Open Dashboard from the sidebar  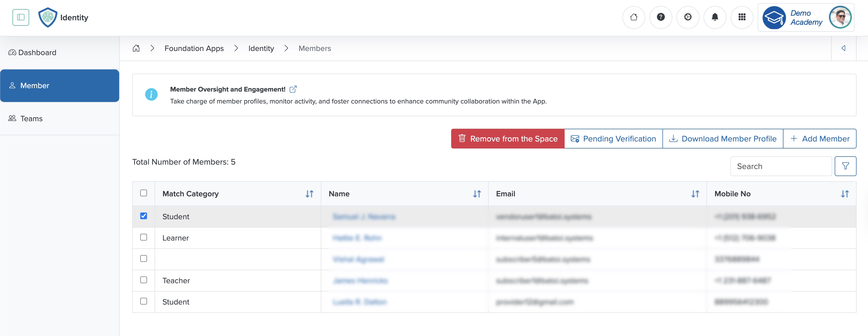(37, 52)
